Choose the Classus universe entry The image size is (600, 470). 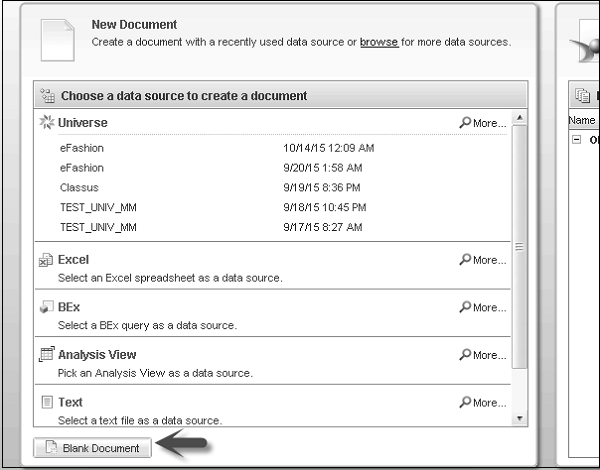point(79,188)
